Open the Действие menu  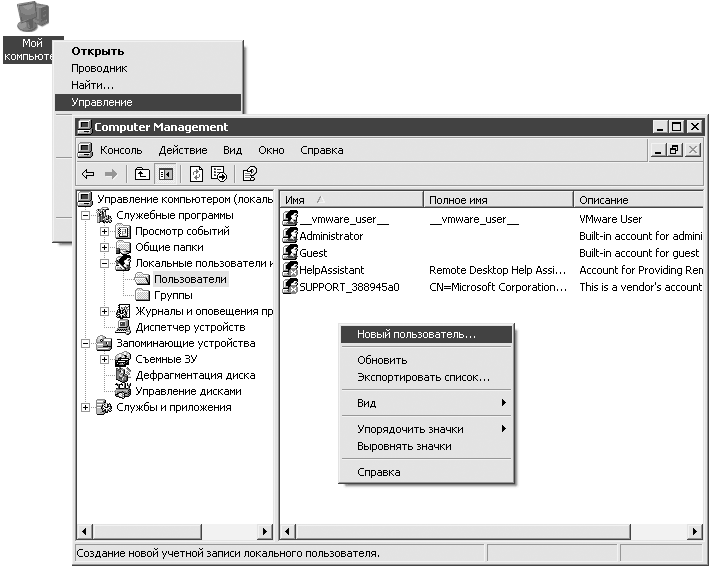(183, 150)
